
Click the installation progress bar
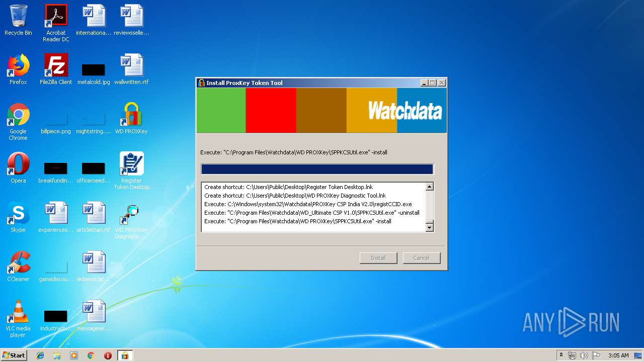point(317,169)
